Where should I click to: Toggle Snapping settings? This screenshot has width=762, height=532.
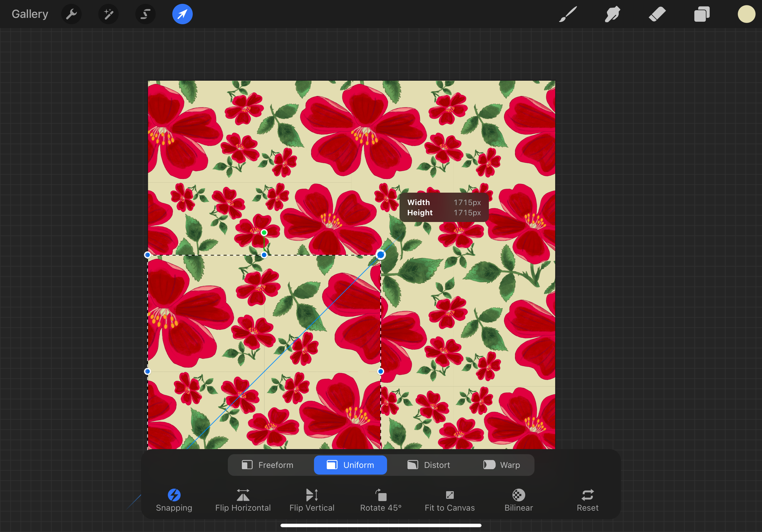[174, 500]
